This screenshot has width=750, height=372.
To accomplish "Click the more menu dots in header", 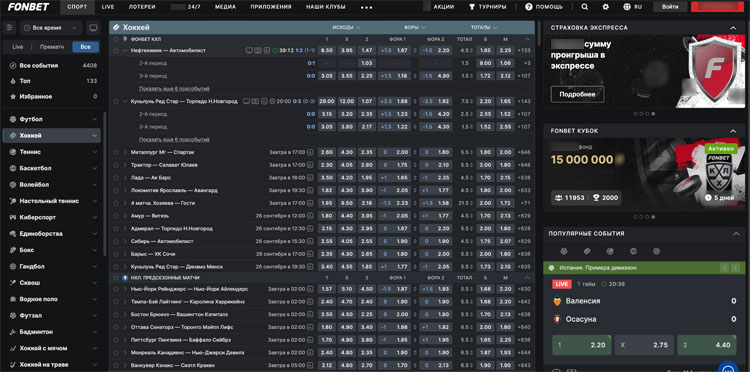I will [x=366, y=8].
